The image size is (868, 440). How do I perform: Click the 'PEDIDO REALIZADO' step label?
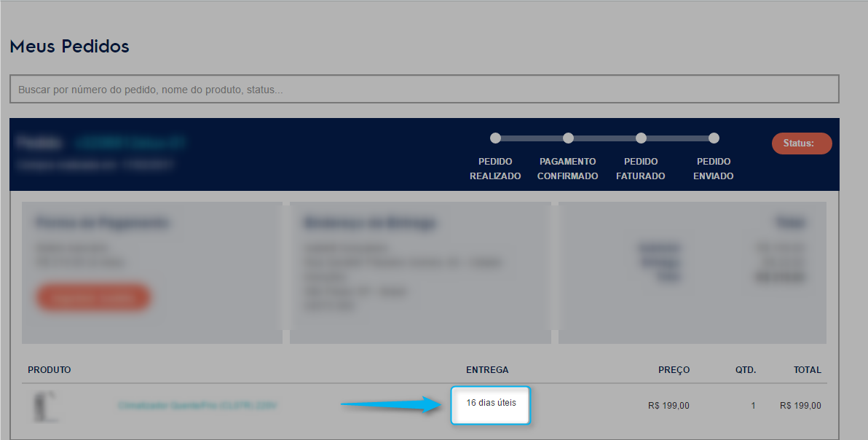pos(495,169)
